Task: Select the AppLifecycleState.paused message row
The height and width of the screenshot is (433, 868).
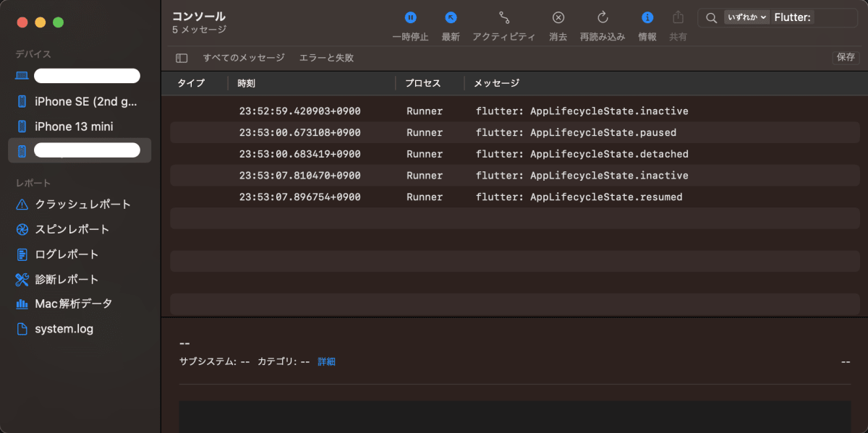Action: point(515,132)
